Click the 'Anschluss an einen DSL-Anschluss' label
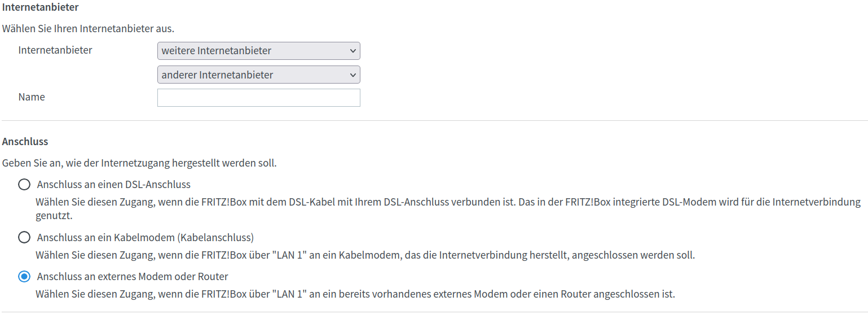This screenshot has height=314, width=868. (114, 185)
